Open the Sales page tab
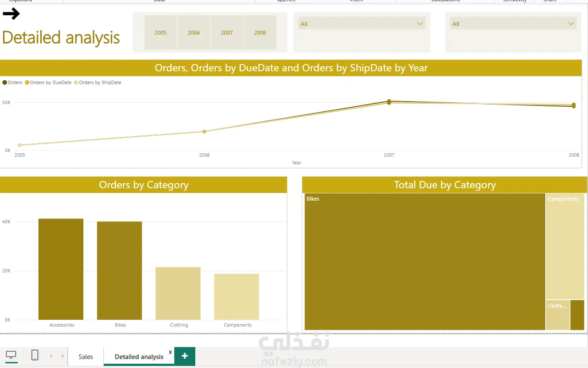Image resolution: width=588 pixels, height=368 pixels. (85, 356)
